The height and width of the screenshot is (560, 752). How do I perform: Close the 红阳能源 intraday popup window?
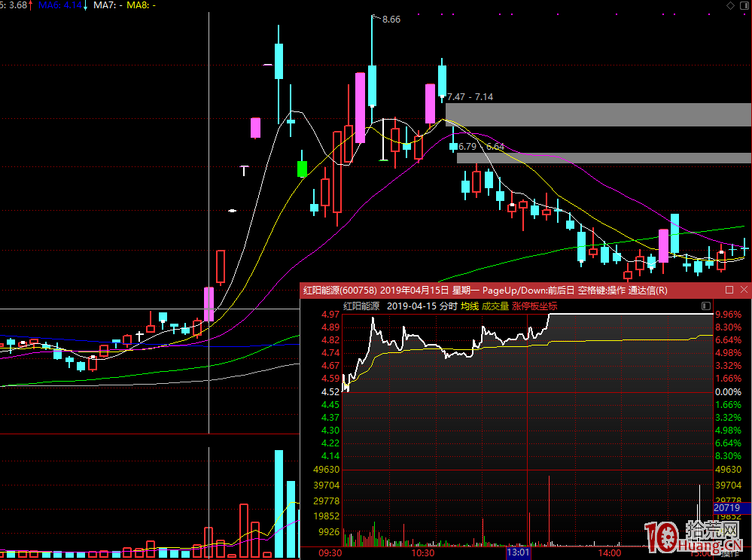click(x=744, y=290)
